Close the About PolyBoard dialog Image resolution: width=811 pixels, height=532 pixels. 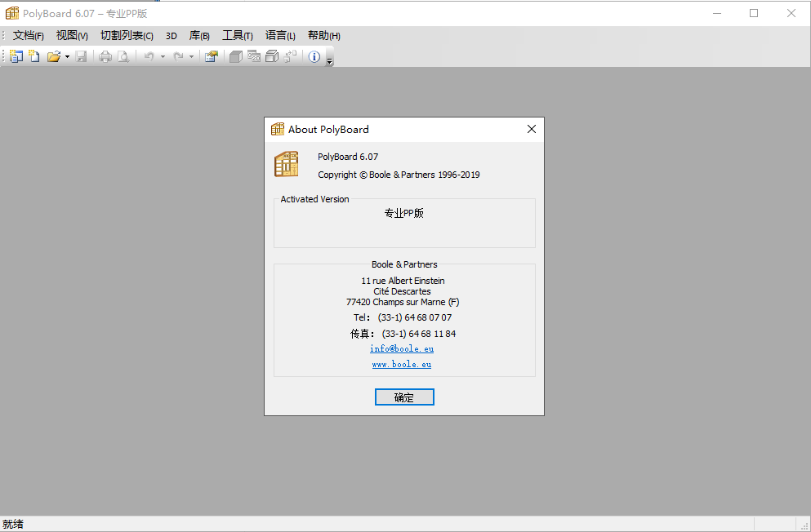[x=532, y=129]
